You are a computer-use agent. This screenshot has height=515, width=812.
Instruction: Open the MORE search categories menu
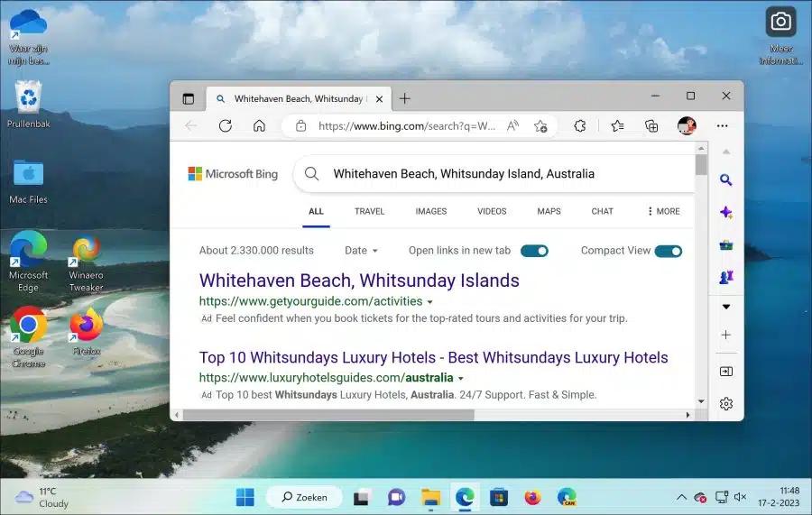tap(663, 211)
